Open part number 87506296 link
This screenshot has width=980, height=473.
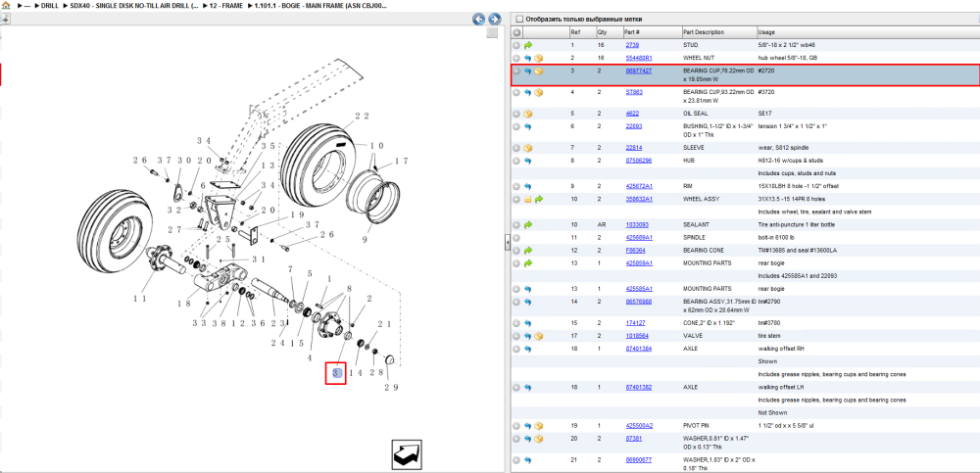(x=639, y=161)
